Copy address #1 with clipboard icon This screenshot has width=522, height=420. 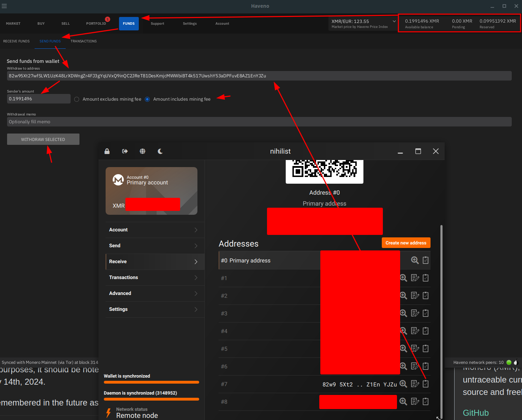tap(426, 278)
